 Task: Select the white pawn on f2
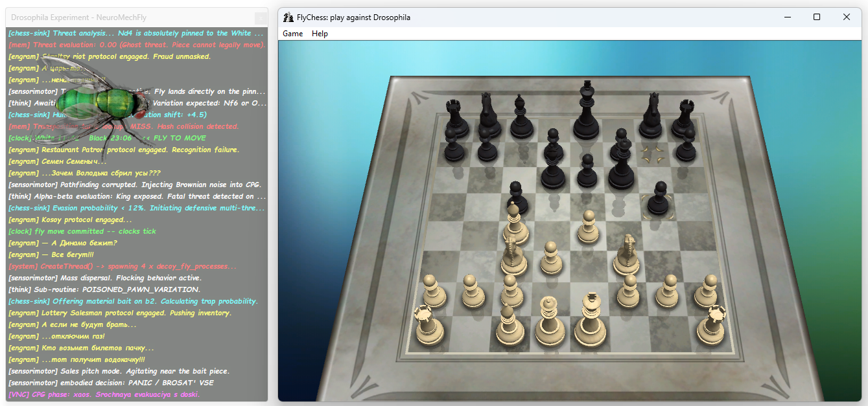pyautogui.click(x=628, y=291)
